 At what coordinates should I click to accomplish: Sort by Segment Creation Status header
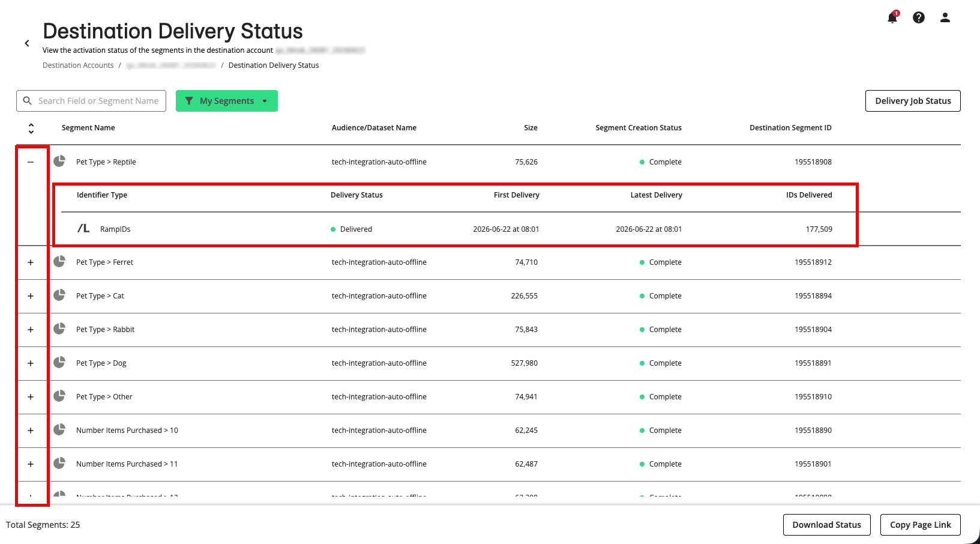pos(639,128)
